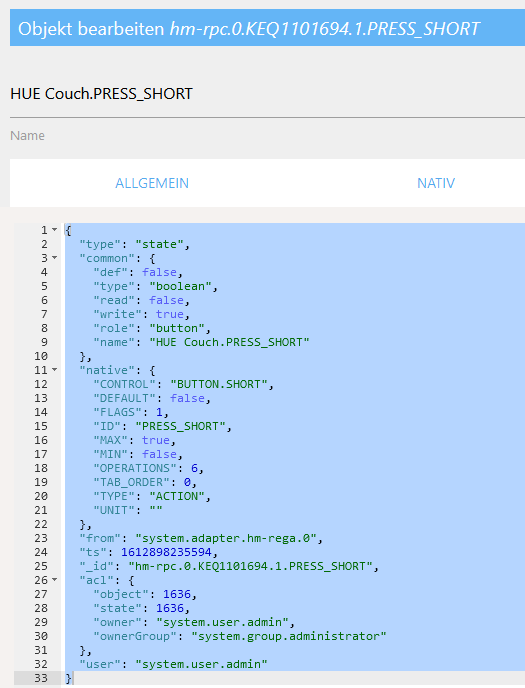
Task: Place cursor on the ts value 1612898235594
Action: [166, 552]
